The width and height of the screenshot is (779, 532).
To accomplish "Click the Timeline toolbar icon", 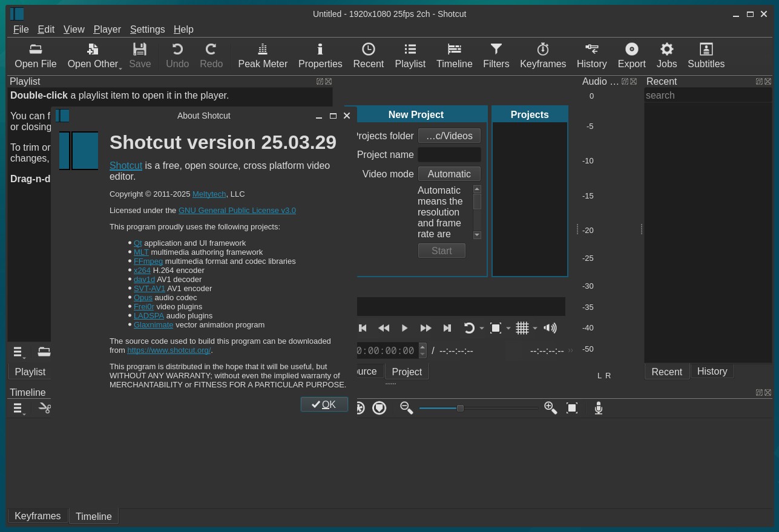I will tap(454, 56).
